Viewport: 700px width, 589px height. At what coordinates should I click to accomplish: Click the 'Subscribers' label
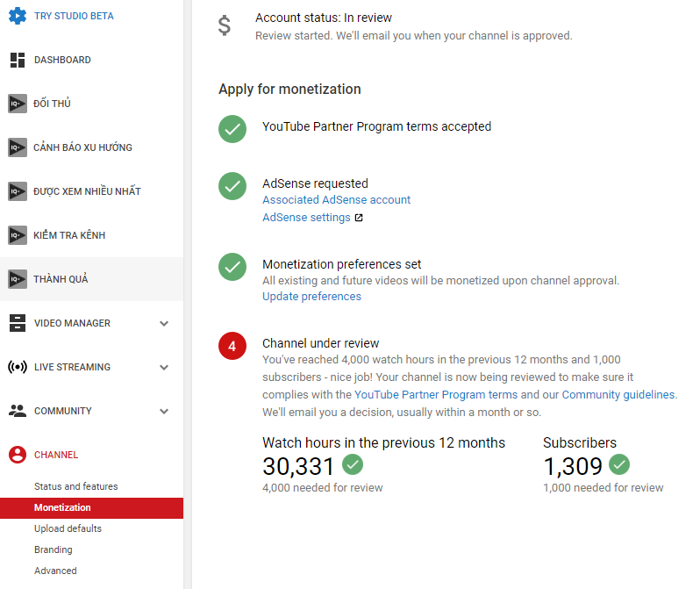coord(580,442)
